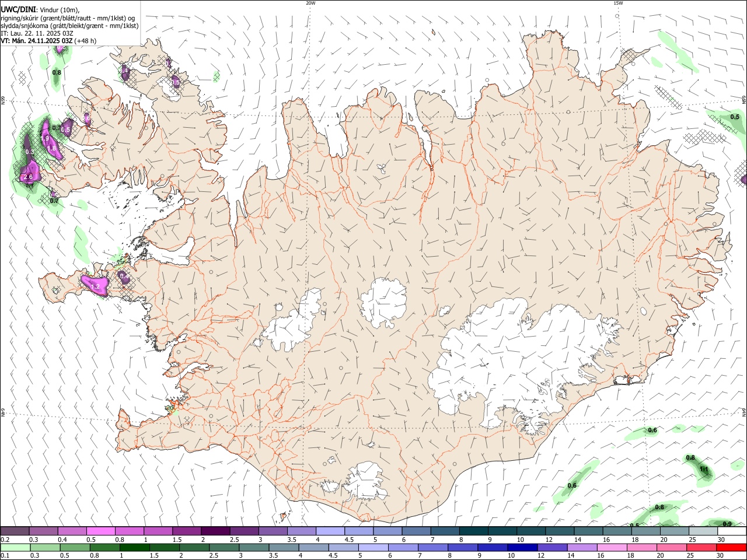Screen dimensions: 747x560
Task: Select the pale gray 25 mm snow swatch
Action: click(703, 531)
